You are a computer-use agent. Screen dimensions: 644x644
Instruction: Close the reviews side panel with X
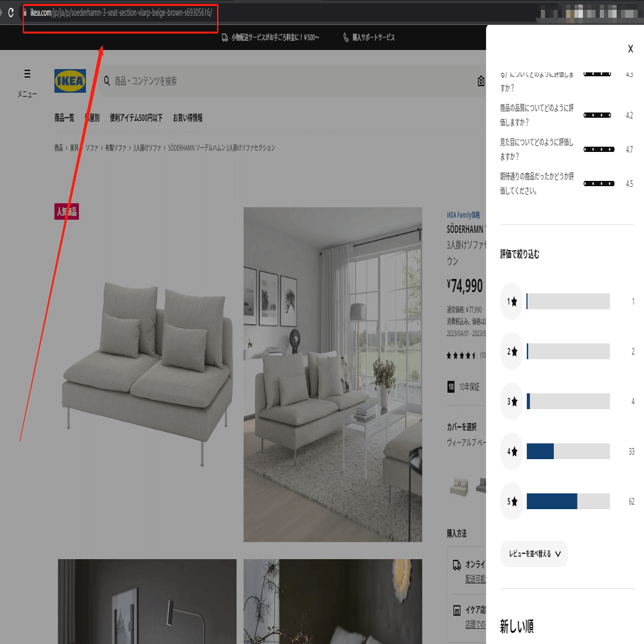(630, 49)
